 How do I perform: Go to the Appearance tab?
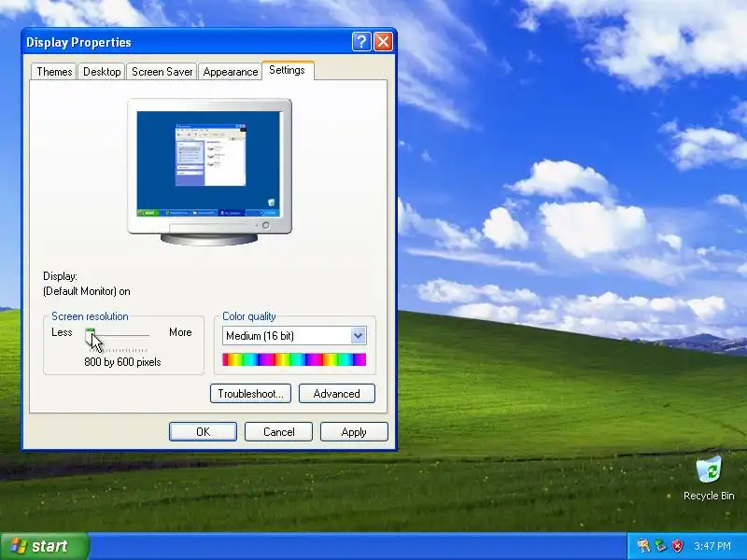[x=230, y=72]
